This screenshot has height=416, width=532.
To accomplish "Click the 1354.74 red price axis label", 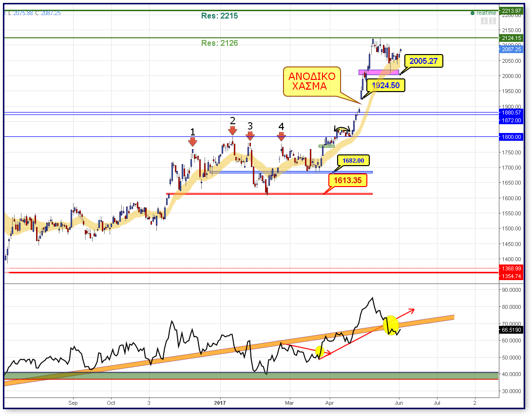I will point(512,276).
